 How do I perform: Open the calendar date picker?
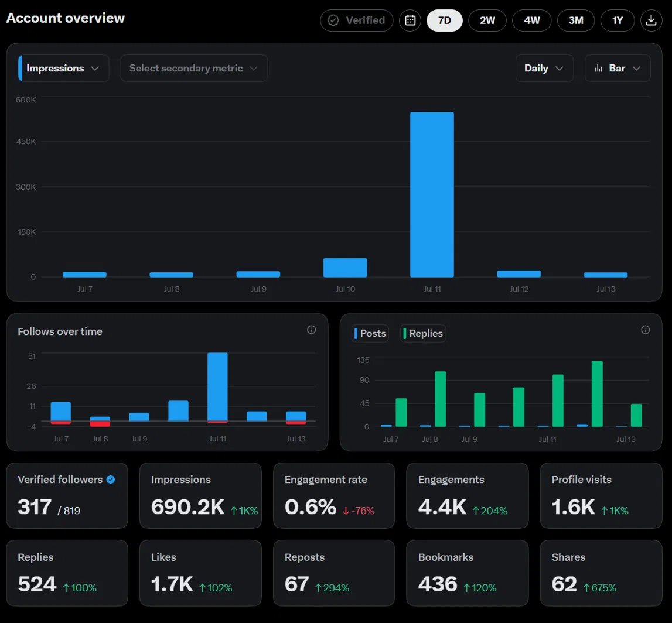tap(410, 20)
